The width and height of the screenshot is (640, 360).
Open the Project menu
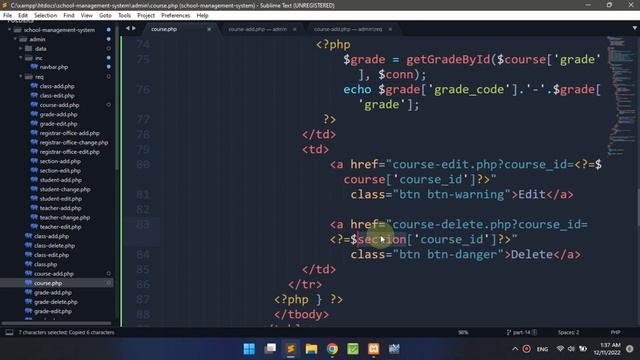point(146,16)
